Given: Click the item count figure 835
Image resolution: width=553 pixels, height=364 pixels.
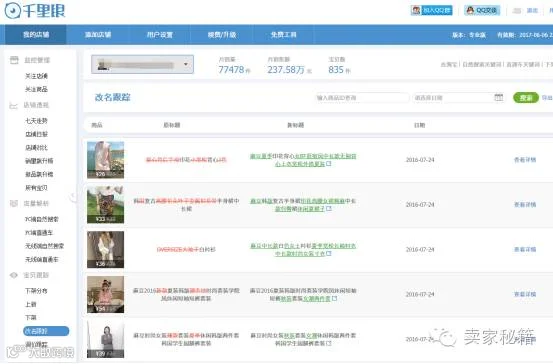Looking at the screenshot, I should click(x=336, y=70).
